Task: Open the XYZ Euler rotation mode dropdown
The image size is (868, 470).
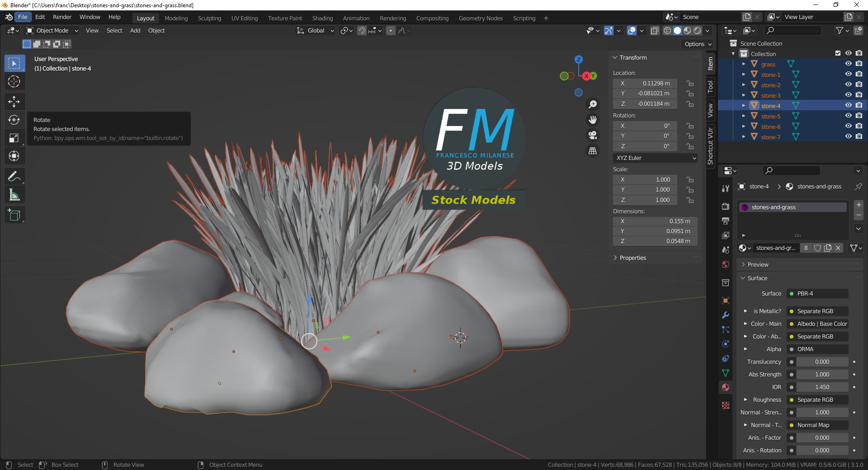Action: pos(655,158)
